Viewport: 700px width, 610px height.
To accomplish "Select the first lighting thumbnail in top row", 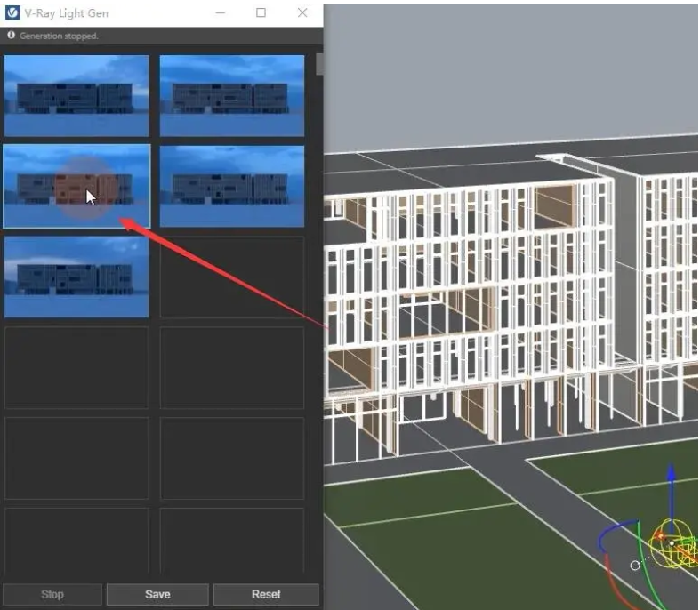I will [x=76, y=95].
